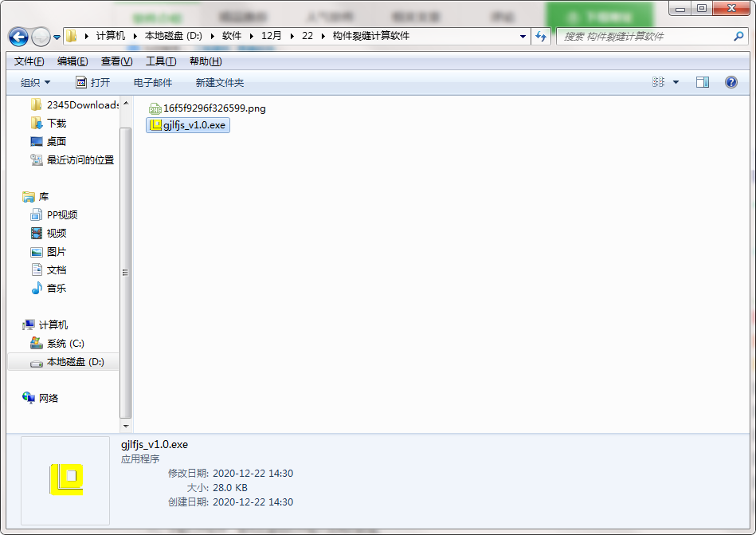756x535 pixels.
Task: Click the 打开 toolbar button
Action: 92,82
